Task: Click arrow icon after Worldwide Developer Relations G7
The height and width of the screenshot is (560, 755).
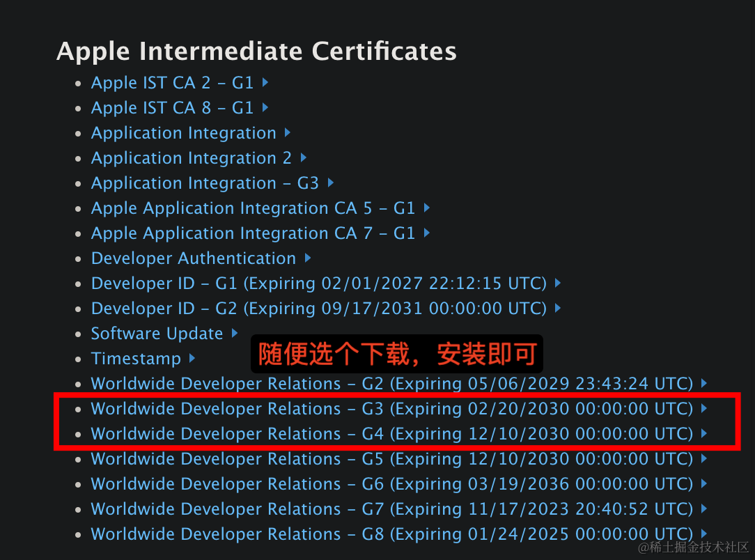Action: pos(704,508)
